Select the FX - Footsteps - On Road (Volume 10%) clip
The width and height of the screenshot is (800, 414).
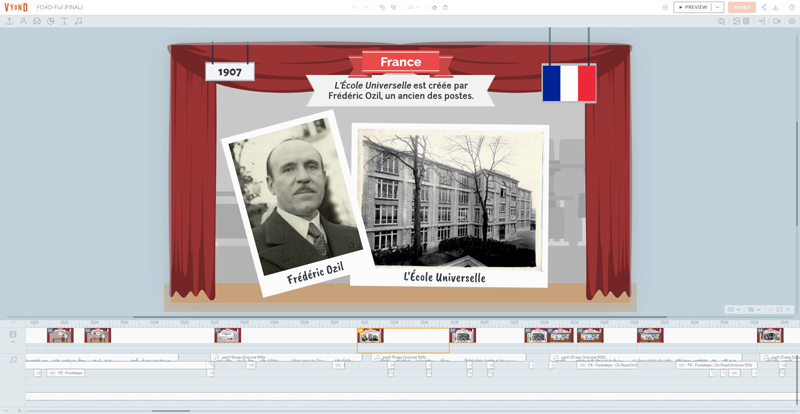pyautogui.click(x=717, y=366)
